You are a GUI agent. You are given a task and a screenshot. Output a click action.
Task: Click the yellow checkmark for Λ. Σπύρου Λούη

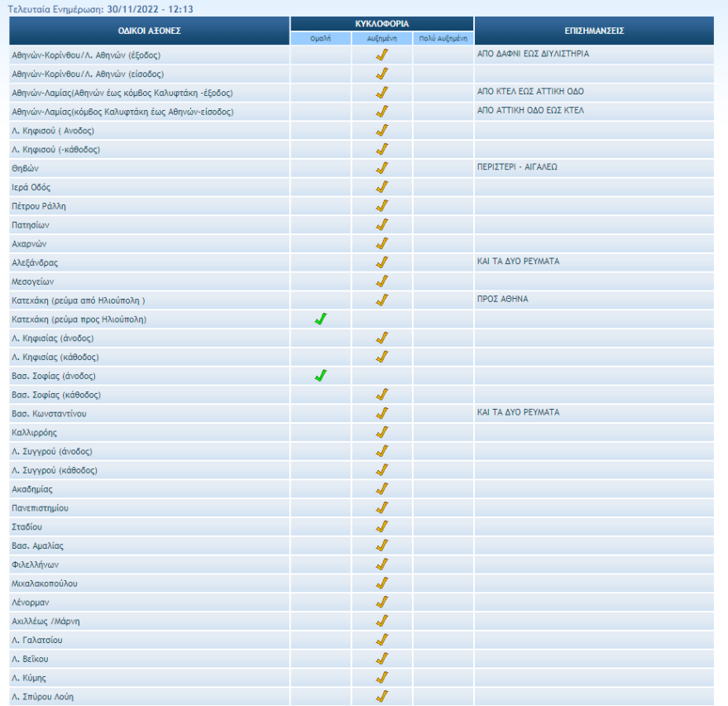tap(382, 696)
